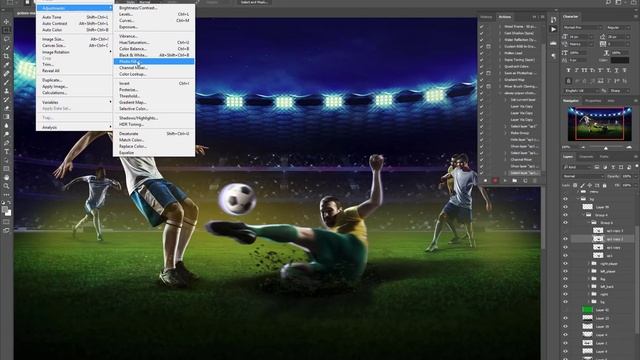Toggle checkmark for Cast Shadow action
This screenshot has height=360, width=640.
482,33
